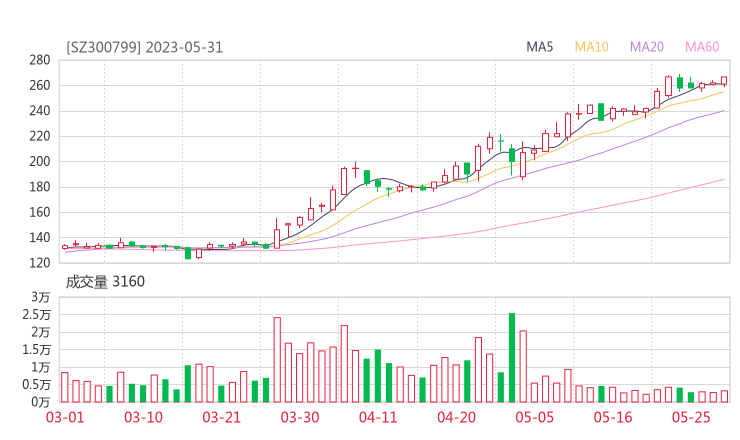Click the 0万 volume axis label

[x=41, y=402]
